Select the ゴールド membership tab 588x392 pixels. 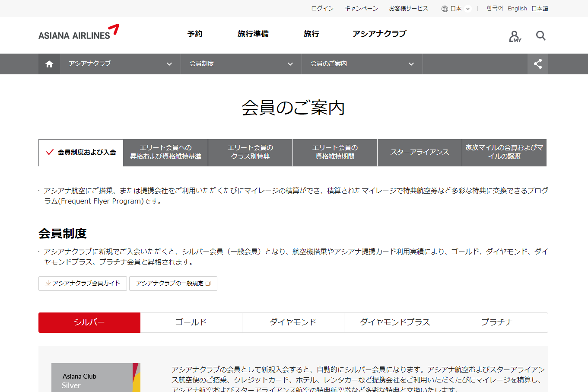coord(191,322)
